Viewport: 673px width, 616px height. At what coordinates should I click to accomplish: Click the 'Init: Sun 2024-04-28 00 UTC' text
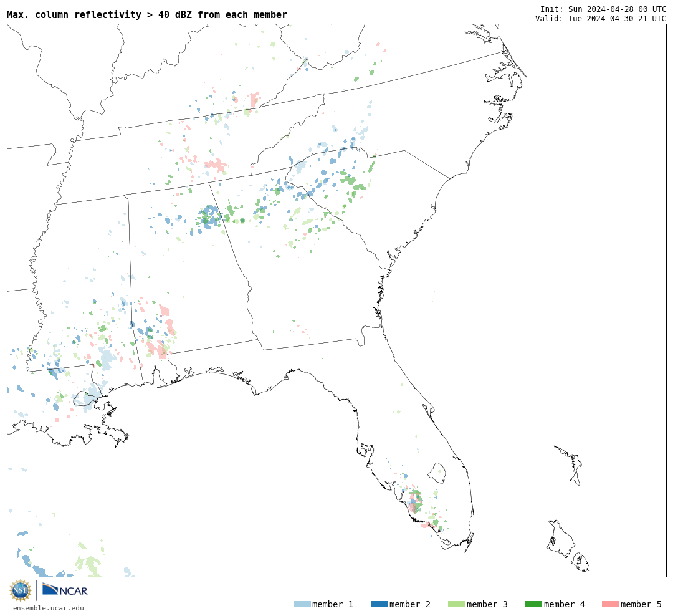(x=603, y=9)
